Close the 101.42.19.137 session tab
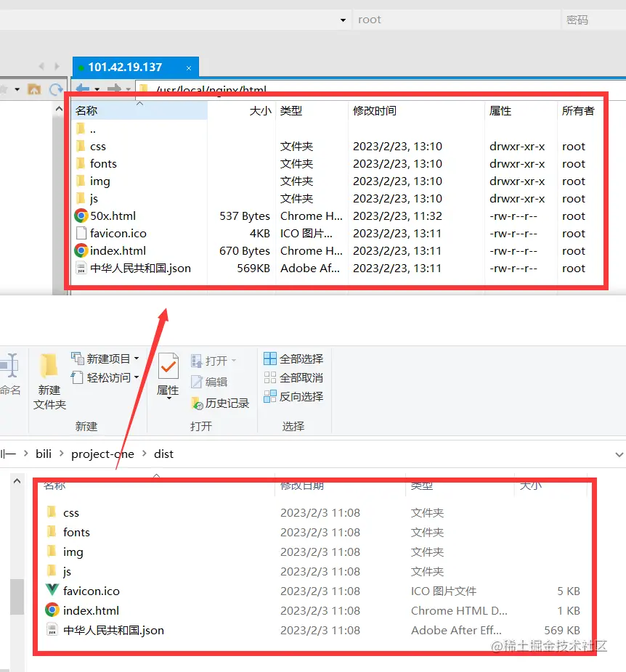The height and width of the screenshot is (672, 626). click(x=189, y=67)
